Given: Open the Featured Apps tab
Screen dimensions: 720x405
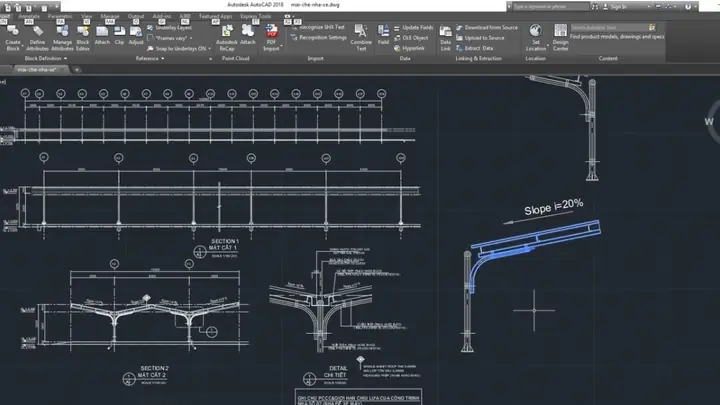Looking at the screenshot, I should (216, 17).
